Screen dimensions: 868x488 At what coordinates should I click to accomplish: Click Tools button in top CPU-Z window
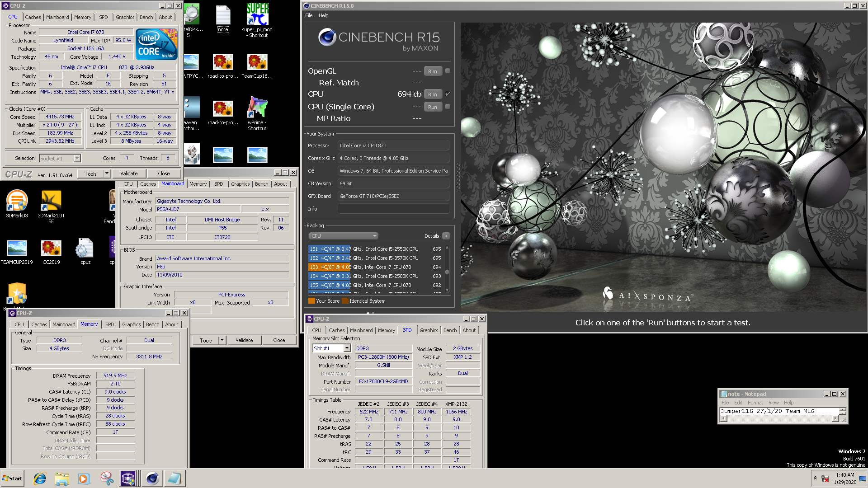[90, 174]
